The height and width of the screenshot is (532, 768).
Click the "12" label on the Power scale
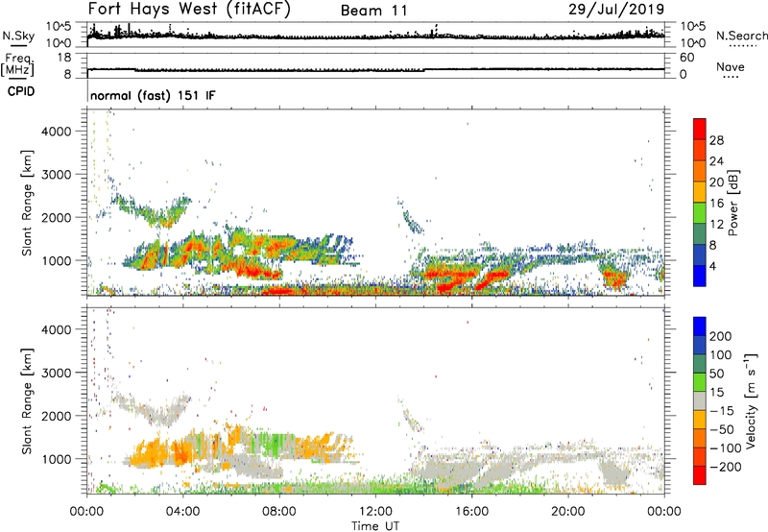click(716, 225)
